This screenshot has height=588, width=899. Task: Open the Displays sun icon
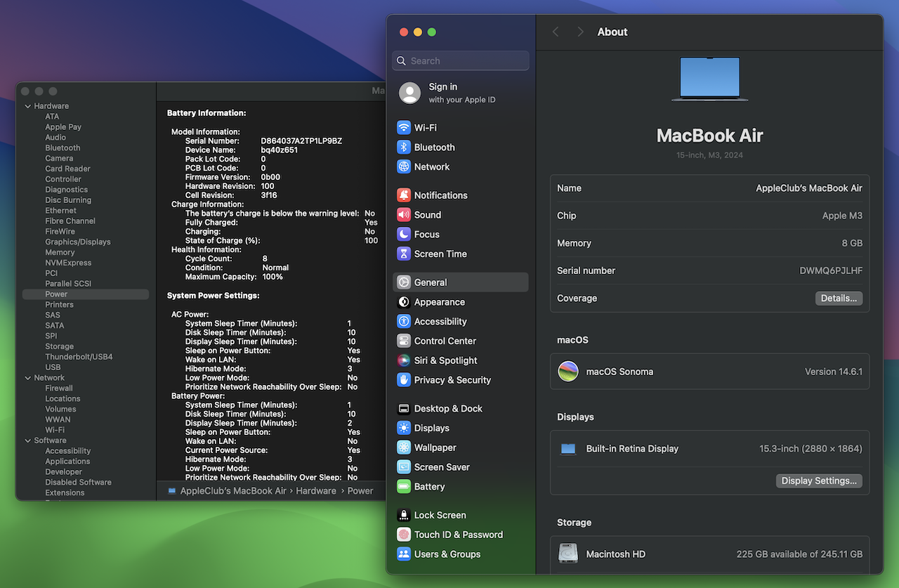[404, 429]
